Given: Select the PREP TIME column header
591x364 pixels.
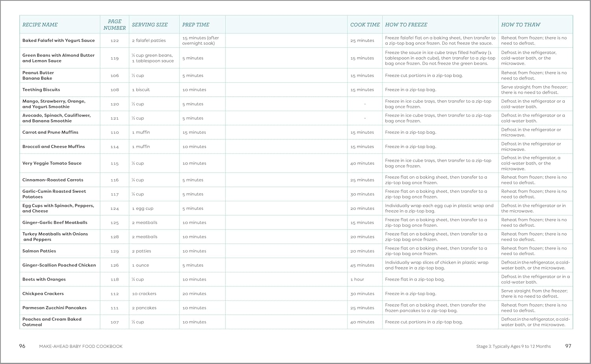Looking at the screenshot, I should tap(196, 24).
